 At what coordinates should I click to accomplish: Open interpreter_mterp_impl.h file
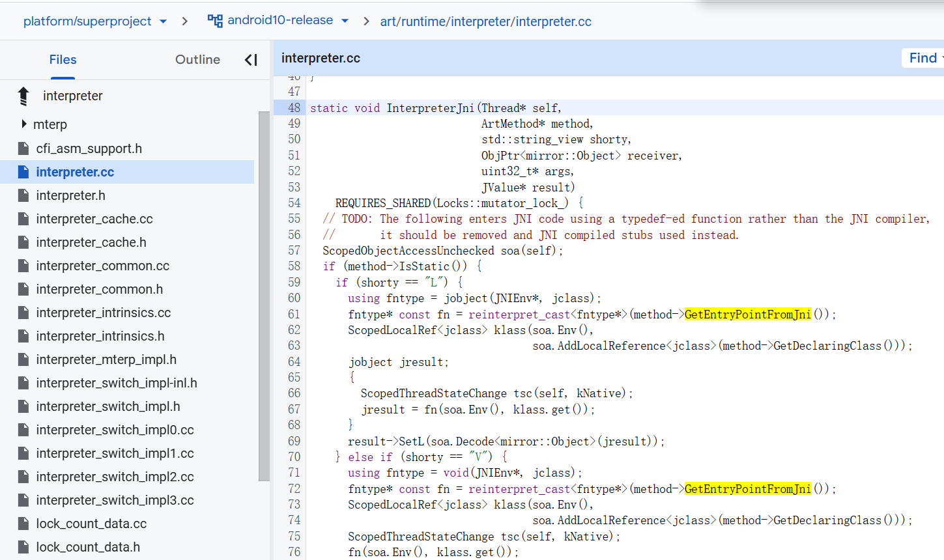(106, 359)
